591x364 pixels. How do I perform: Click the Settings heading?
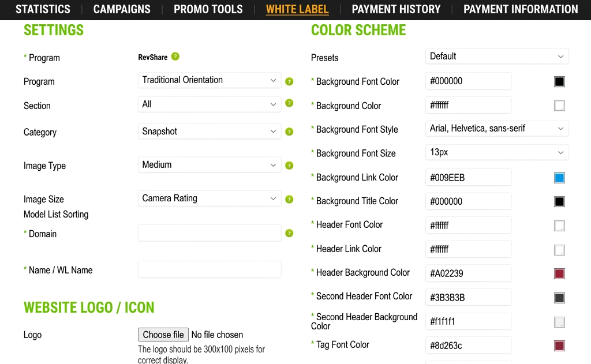point(54,30)
